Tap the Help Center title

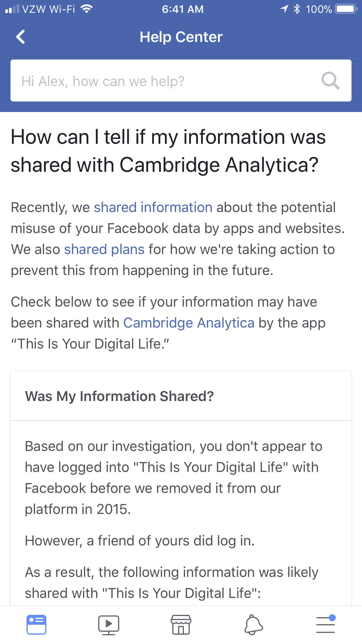pos(181,37)
